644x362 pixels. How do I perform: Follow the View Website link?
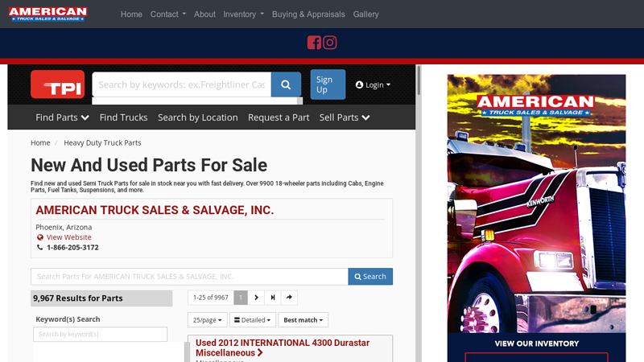tap(69, 237)
